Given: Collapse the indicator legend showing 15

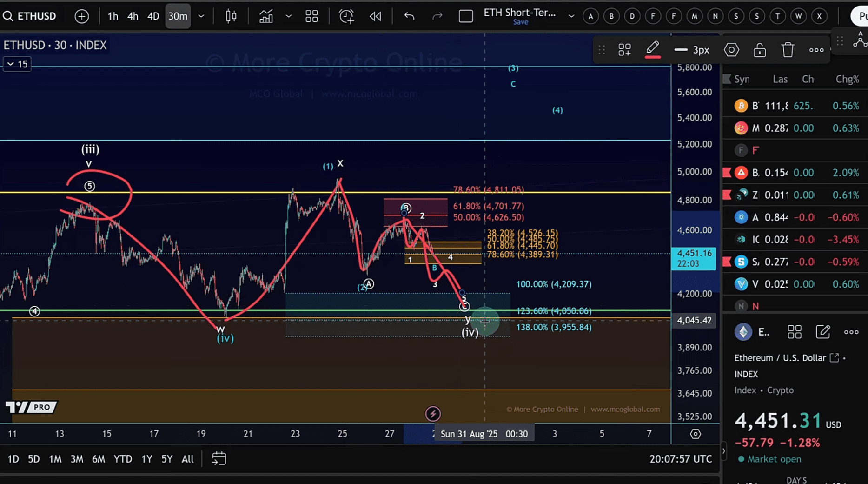Looking at the screenshot, I should [17, 64].
